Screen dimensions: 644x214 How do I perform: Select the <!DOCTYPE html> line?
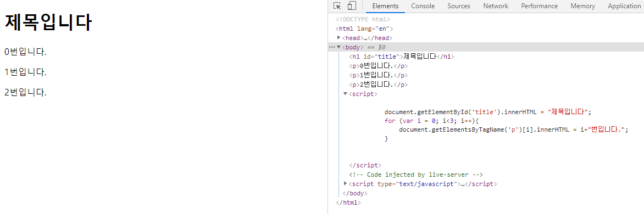(363, 19)
